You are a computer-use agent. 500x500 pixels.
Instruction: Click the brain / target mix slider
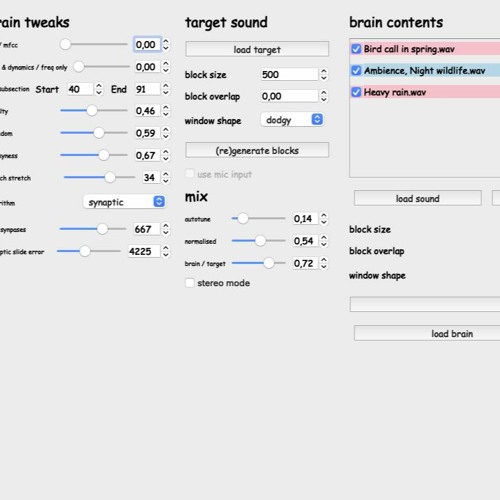(x=259, y=263)
